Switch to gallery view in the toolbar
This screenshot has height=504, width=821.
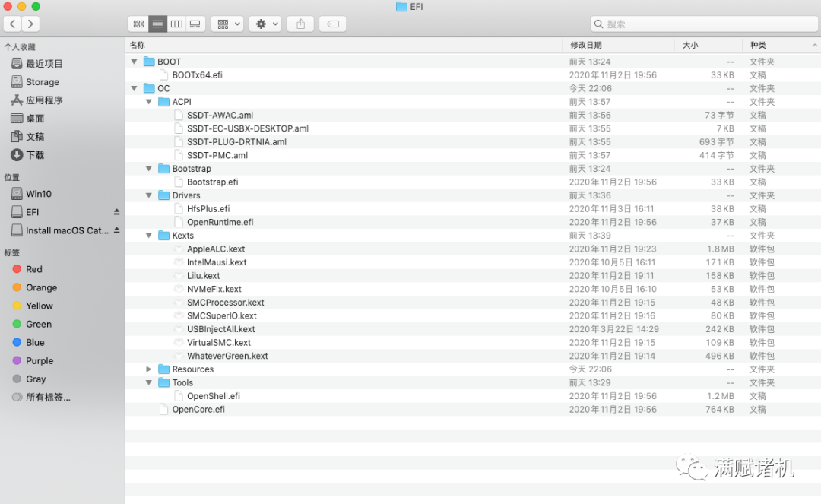(x=195, y=24)
